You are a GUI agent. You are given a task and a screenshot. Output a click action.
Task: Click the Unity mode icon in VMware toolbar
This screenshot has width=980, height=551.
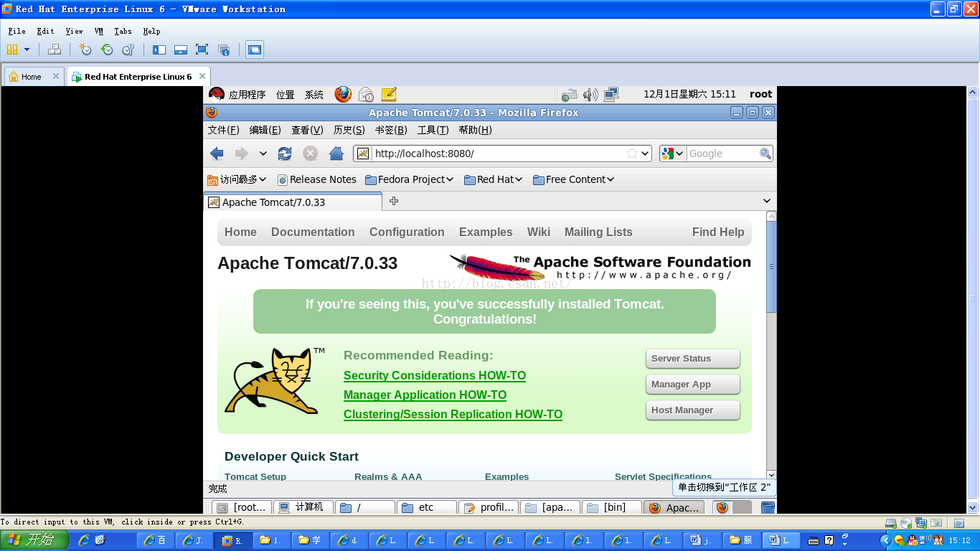pos(224,50)
